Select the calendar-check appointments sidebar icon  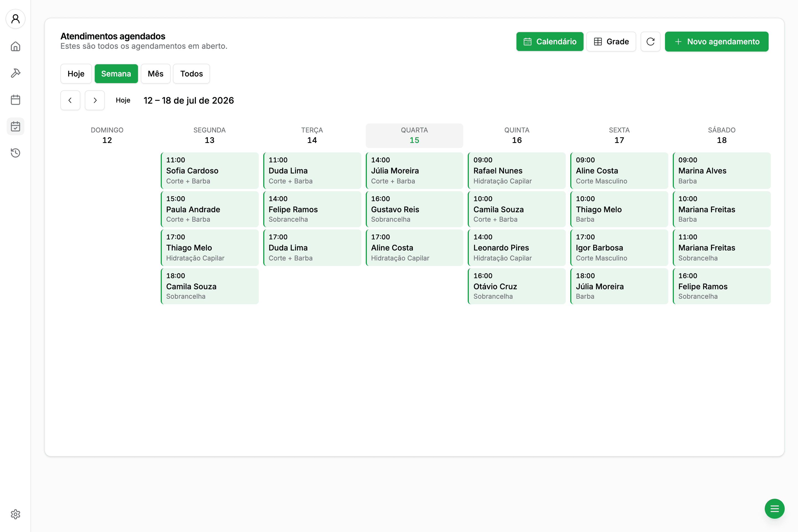pos(15,127)
